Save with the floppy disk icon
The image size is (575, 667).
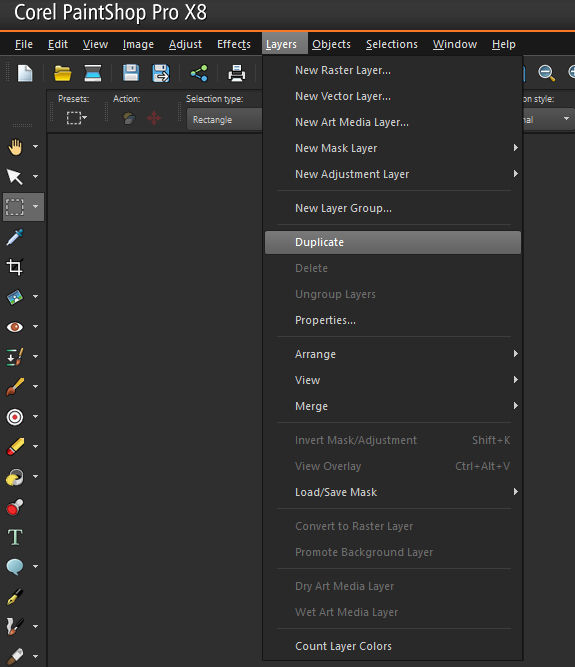131,73
